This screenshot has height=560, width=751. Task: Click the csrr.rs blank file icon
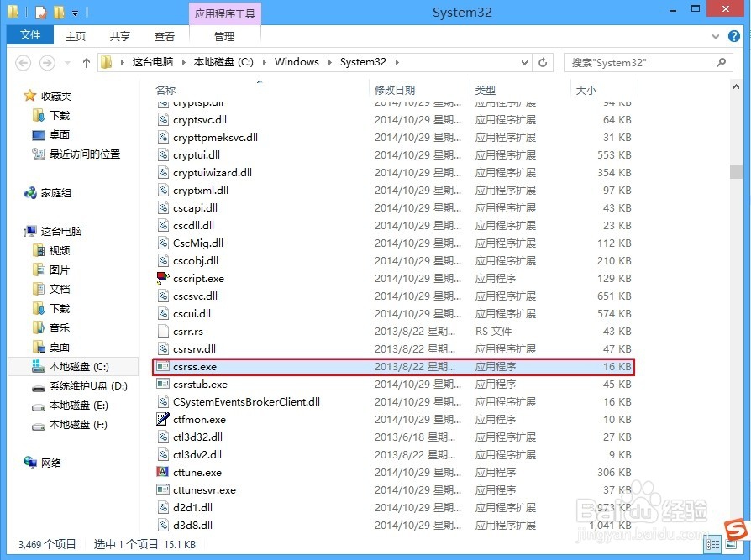(163, 331)
